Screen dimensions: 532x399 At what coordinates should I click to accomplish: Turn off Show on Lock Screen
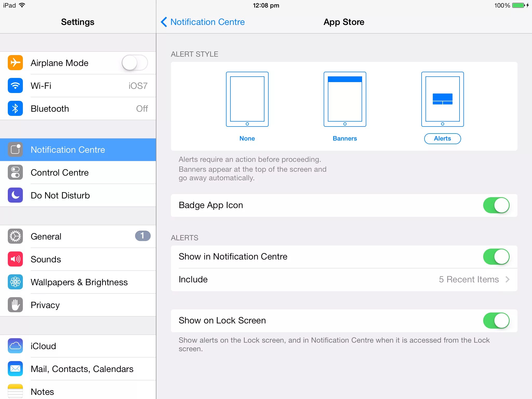coord(496,320)
